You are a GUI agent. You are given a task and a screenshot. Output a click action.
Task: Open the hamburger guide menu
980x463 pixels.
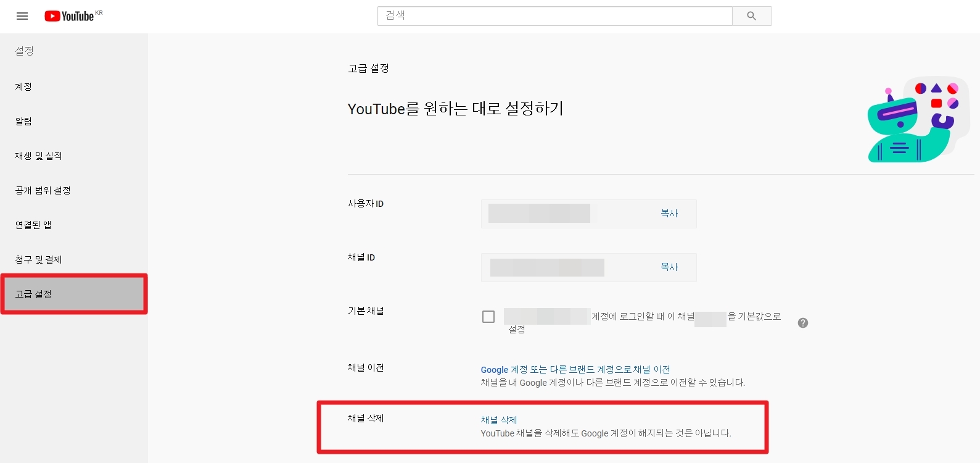click(22, 16)
